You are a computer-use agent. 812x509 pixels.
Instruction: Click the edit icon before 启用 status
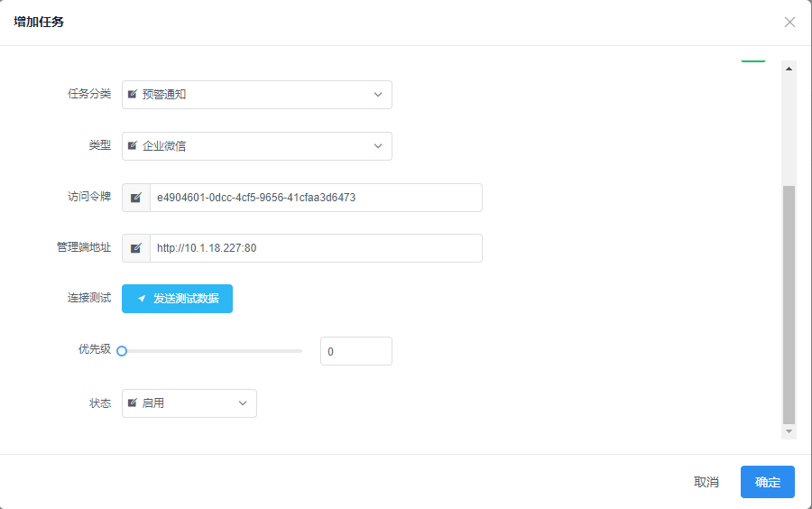click(x=133, y=403)
